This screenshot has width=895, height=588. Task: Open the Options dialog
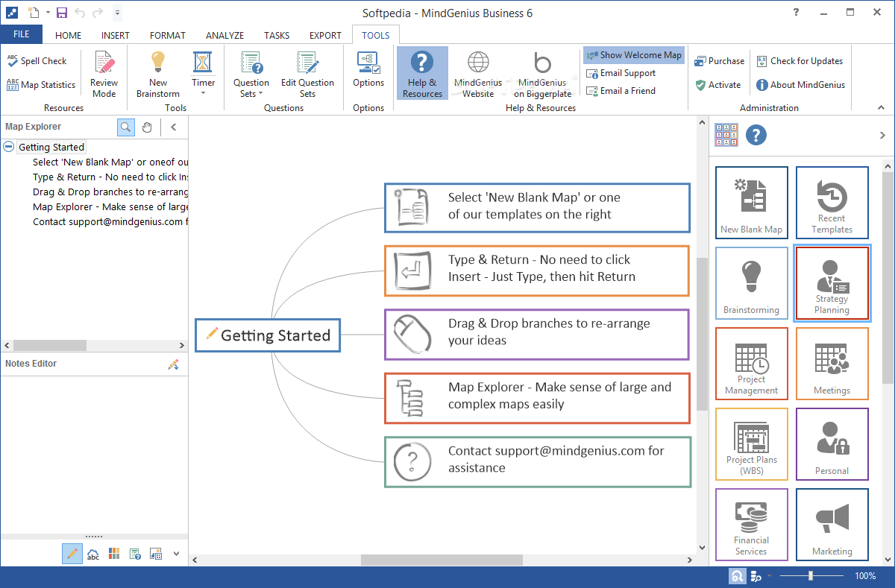click(x=368, y=70)
